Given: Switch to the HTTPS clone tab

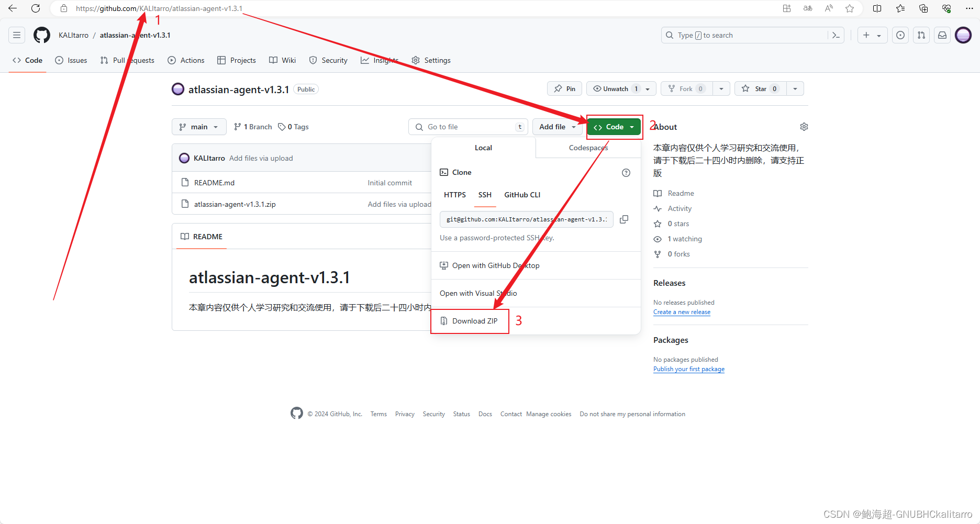Looking at the screenshot, I should [x=454, y=195].
